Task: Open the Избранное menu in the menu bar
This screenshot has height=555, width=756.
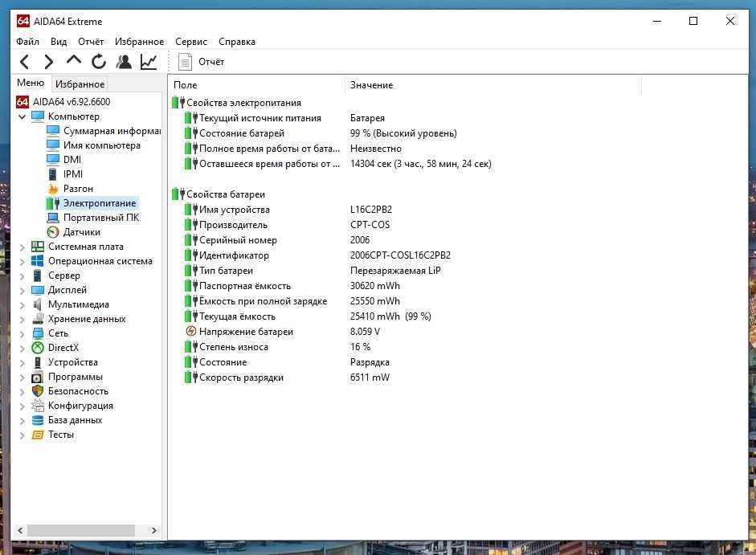Action: point(139,42)
